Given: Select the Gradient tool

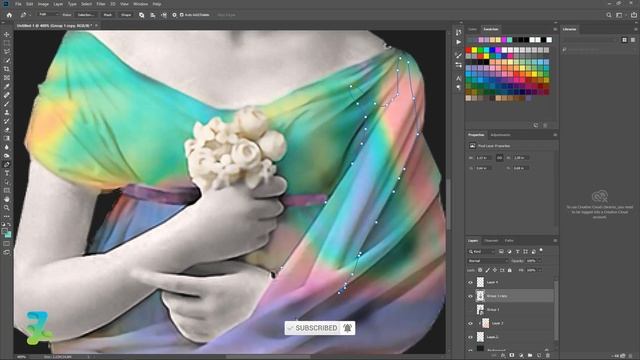Looking at the screenshot, I should [x=7, y=138].
